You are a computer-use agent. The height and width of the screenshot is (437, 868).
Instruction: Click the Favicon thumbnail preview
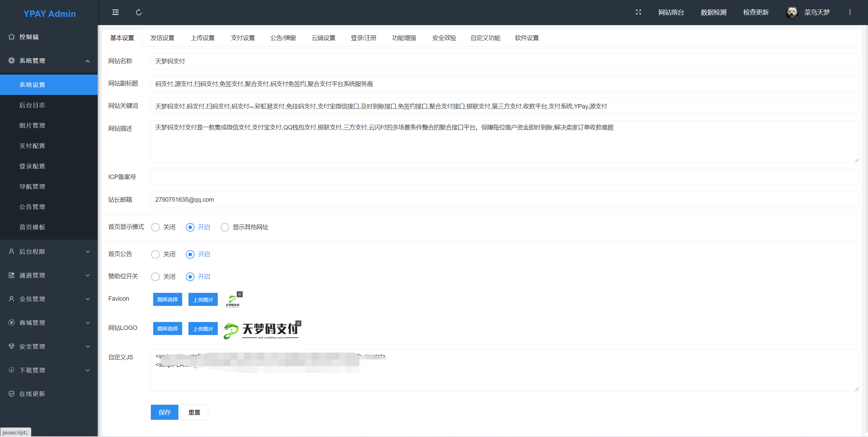(x=232, y=300)
